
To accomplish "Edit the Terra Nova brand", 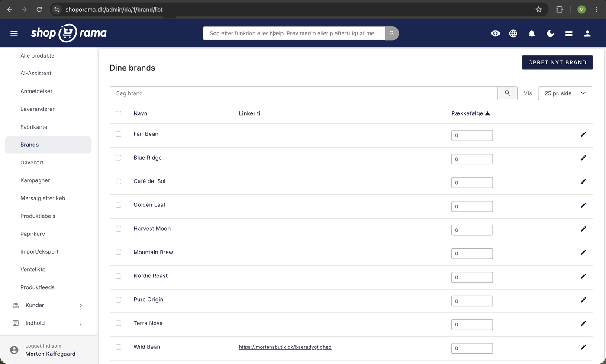I will point(583,323).
